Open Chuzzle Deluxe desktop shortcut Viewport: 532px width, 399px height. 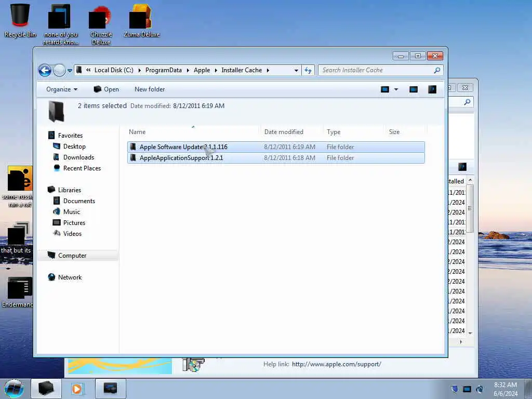pos(101,26)
